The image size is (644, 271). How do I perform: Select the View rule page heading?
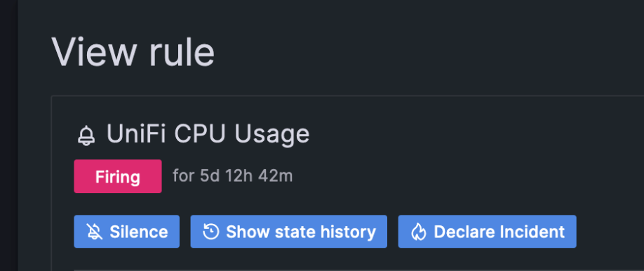coord(133,52)
